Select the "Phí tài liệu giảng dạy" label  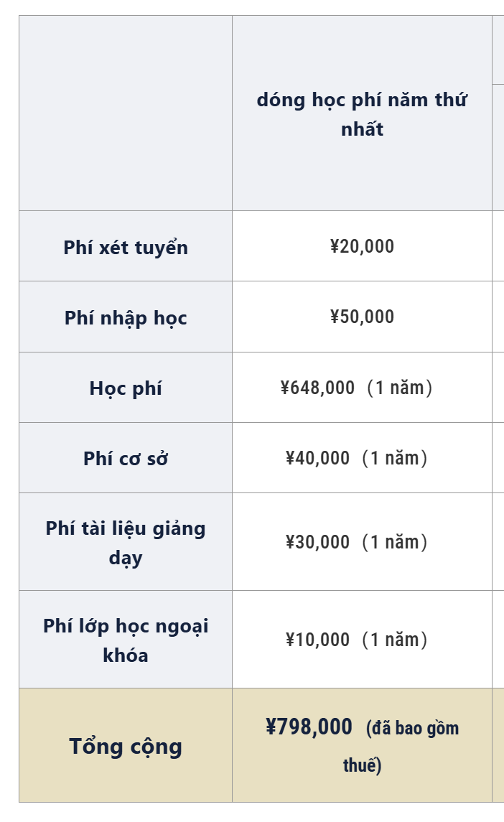point(126,543)
